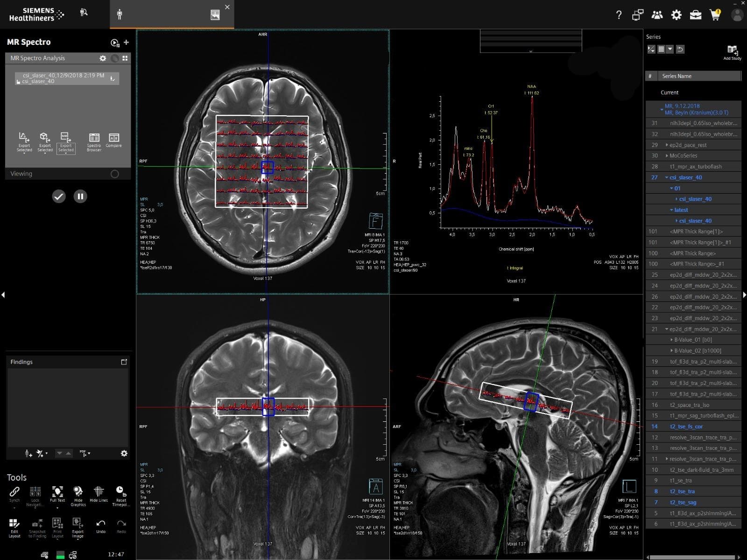Undo the last action
The width and height of the screenshot is (747, 560).
(100, 526)
